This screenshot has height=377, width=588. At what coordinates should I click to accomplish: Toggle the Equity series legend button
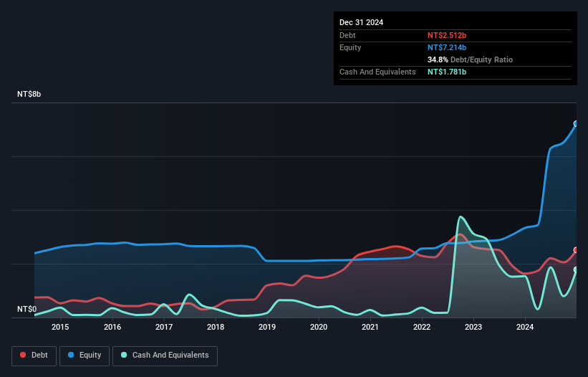point(85,355)
